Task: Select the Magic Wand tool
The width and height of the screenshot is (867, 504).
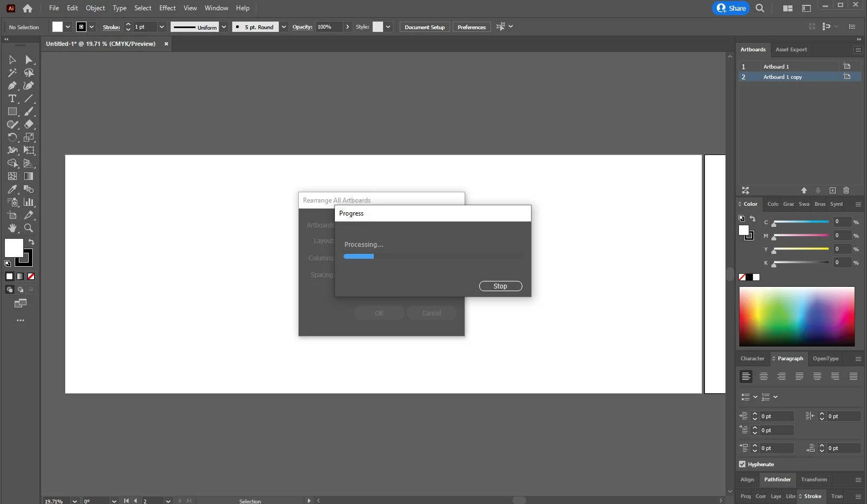Action: coord(12,73)
